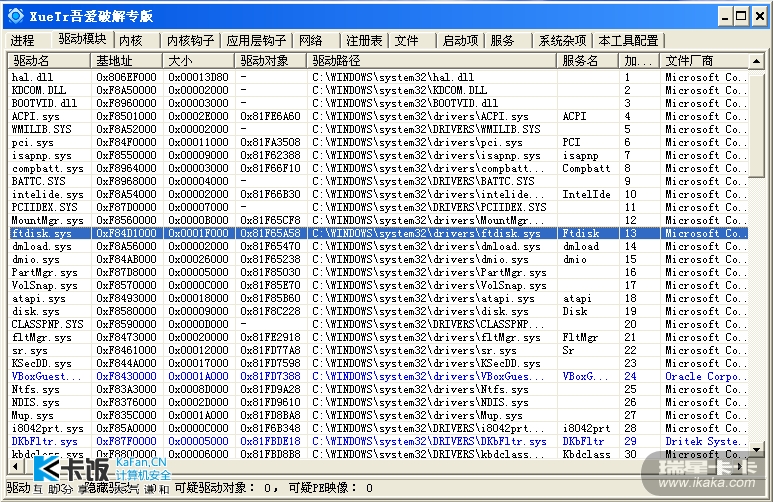
Task: Select the Ntfs.sys row
Action: pos(378,389)
